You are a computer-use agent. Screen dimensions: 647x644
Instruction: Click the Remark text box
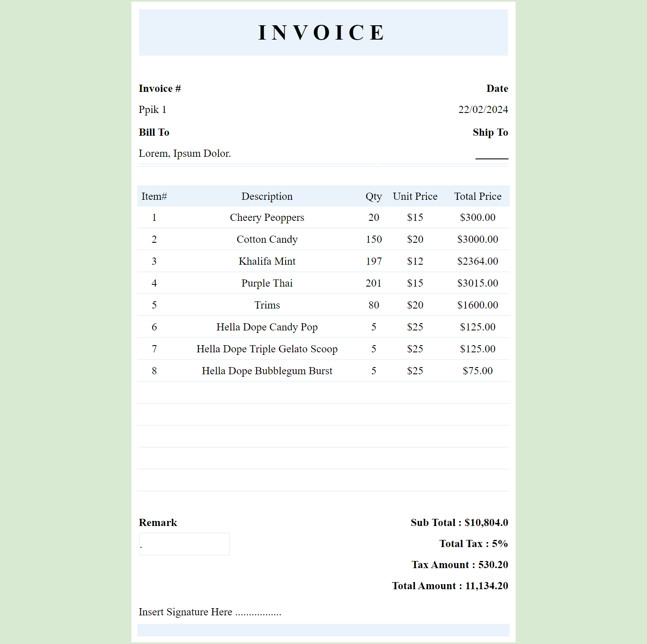point(184,544)
